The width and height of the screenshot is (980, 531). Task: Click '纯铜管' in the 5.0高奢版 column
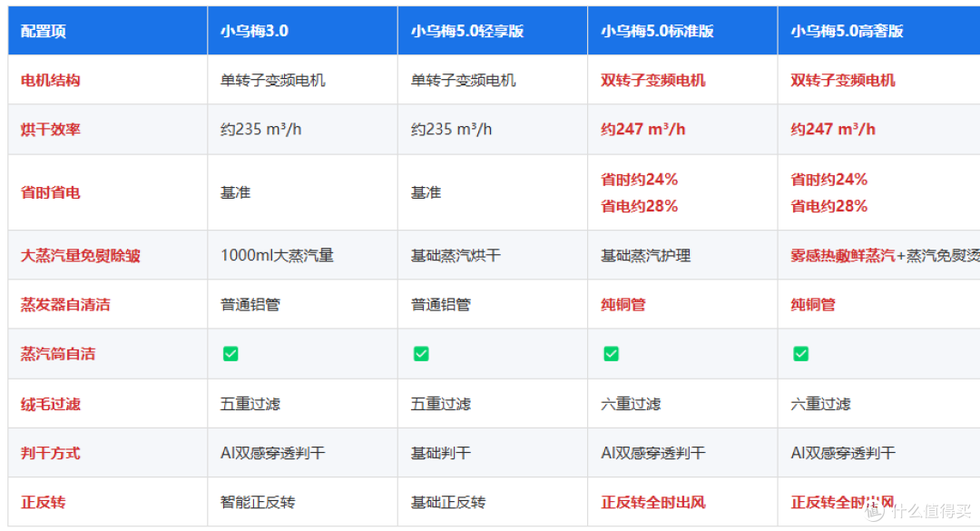coord(813,305)
